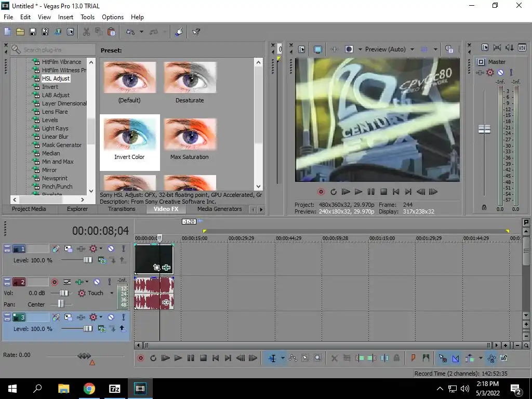Split event with timeline toolbar icon
This screenshot has width=532, height=399.
click(385, 358)
